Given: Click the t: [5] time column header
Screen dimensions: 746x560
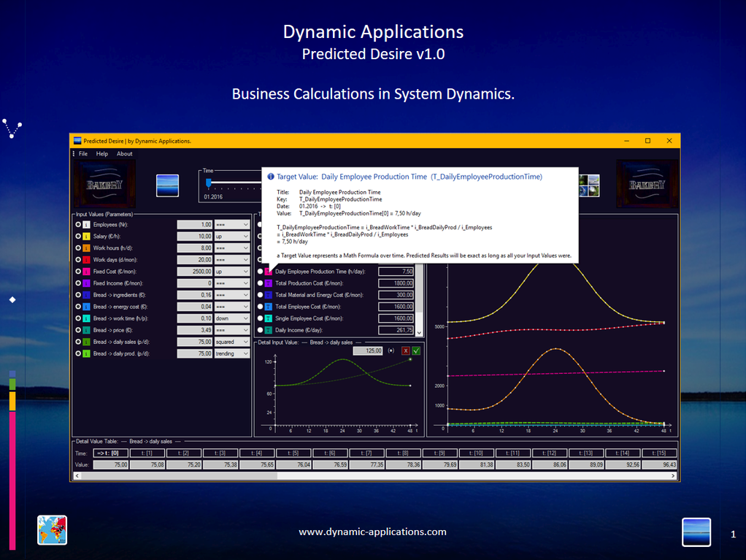Looking at the screenshot, I should click(294, 453).
